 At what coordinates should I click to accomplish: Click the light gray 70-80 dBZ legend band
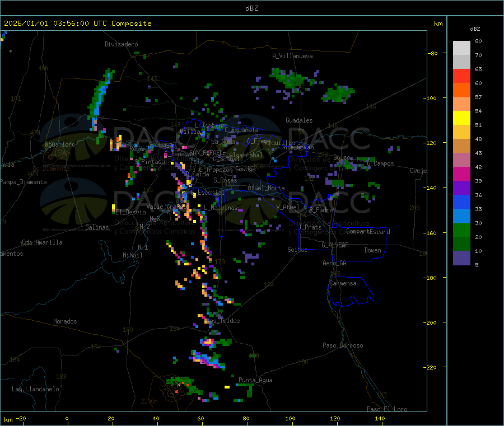coord(461,48)
